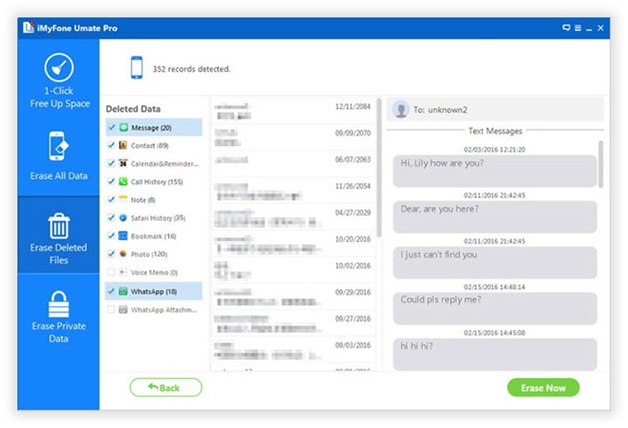Click the feedback speech bubble icon in title bar
Screen dimensions: 628x428
point(567,28)
